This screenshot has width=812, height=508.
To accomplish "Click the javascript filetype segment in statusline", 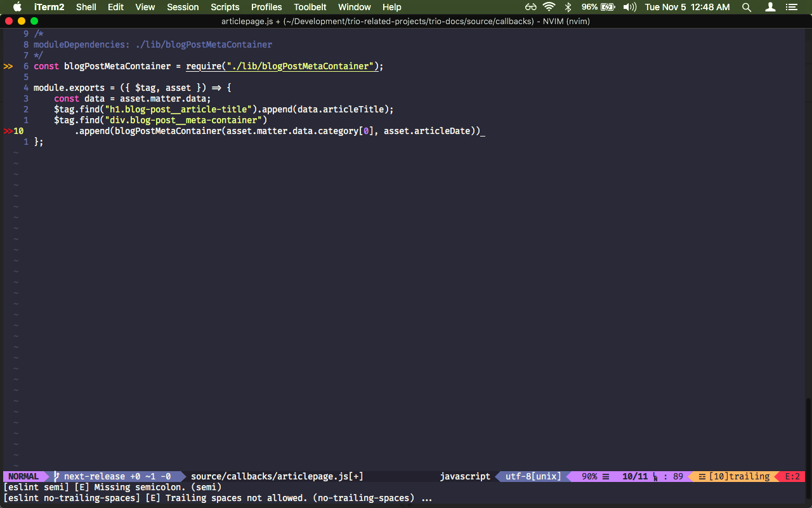I will [465, 476].
